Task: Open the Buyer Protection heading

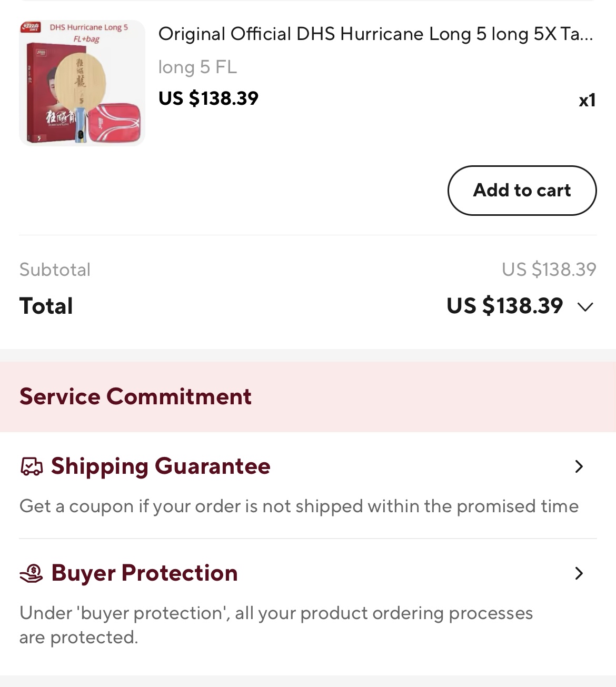Action: coord(144,573)
